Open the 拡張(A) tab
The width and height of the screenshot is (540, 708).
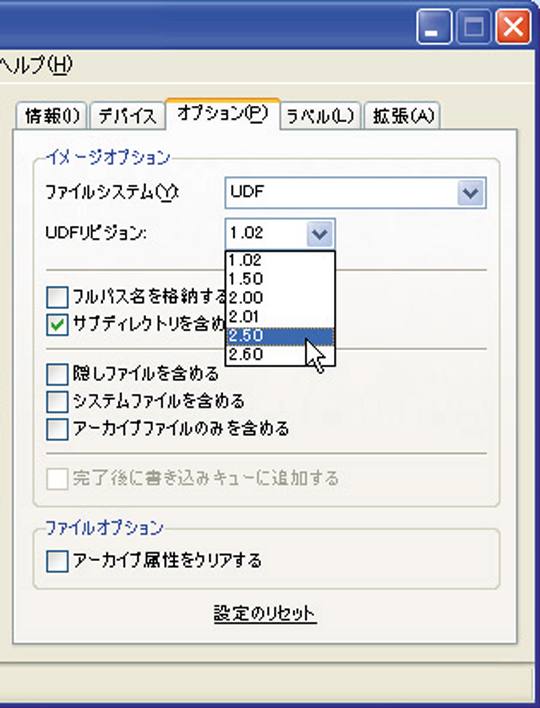(x=402, y=116)
